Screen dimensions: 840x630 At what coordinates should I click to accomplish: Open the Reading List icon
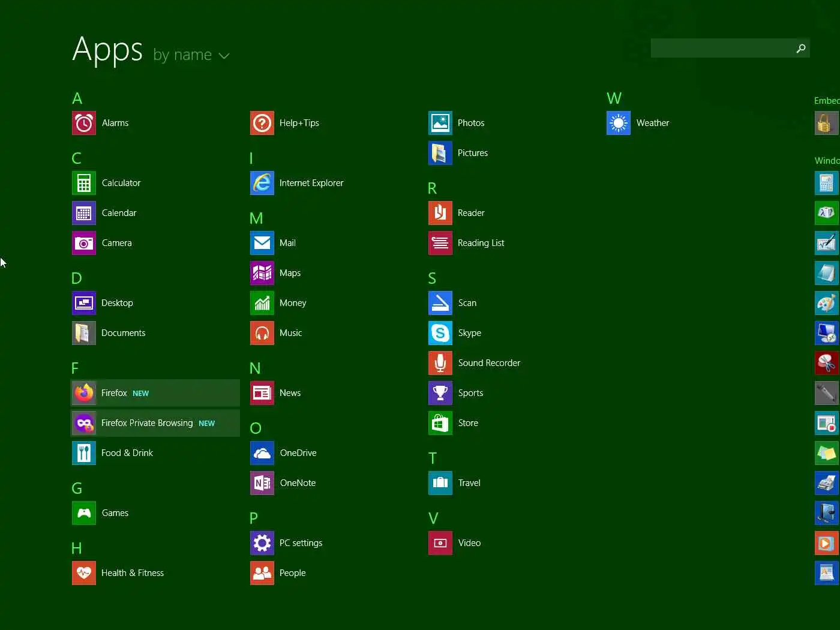coord(440,243)
